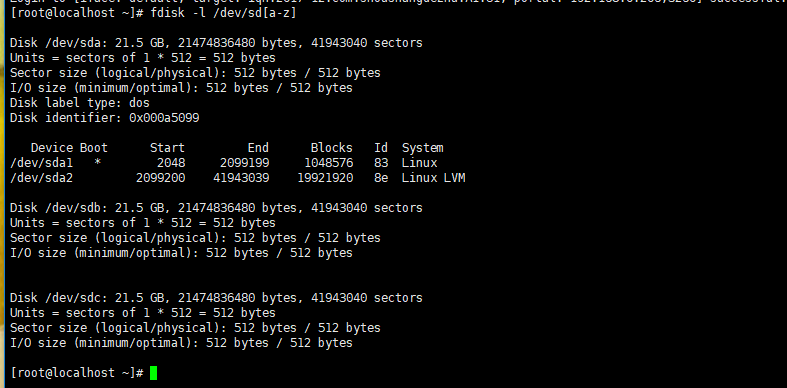Screen dimensions: 787x388
Task: Click the Start column header
Action: tap(167, 148)
